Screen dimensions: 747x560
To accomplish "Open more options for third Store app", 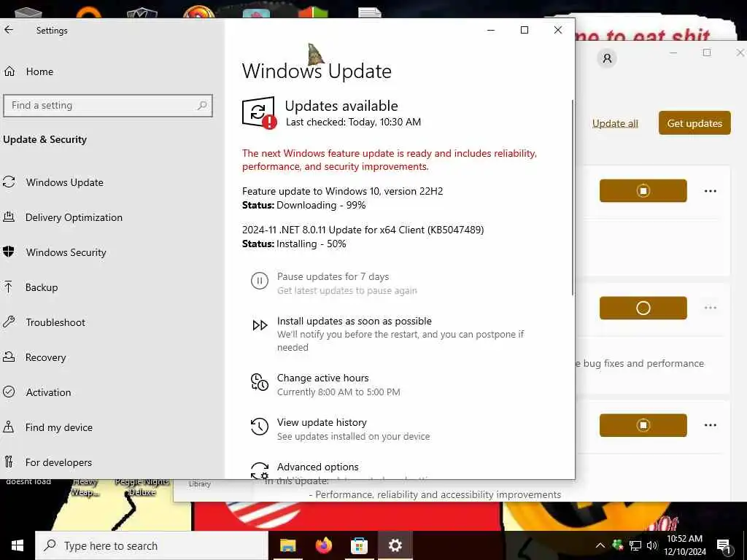I will [x=711, y=425].
